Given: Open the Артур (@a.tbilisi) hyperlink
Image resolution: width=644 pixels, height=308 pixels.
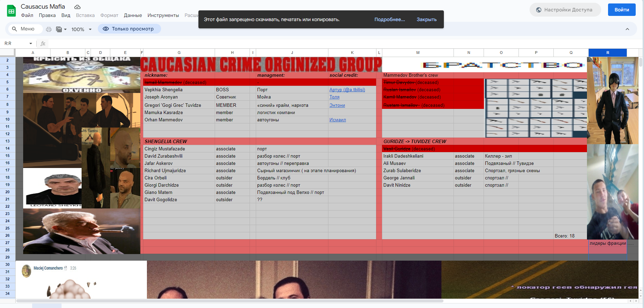Looking at the screenshot, I should click(x=347, y=90).
